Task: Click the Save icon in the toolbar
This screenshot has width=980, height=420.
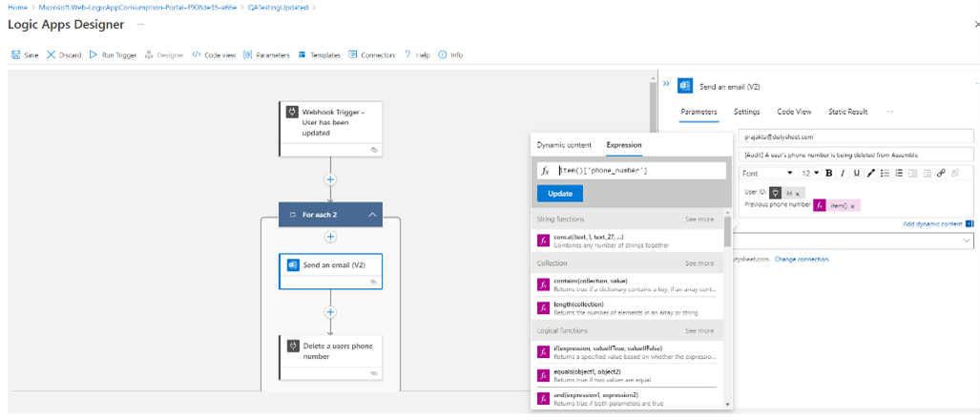Action: click(16, 55)
